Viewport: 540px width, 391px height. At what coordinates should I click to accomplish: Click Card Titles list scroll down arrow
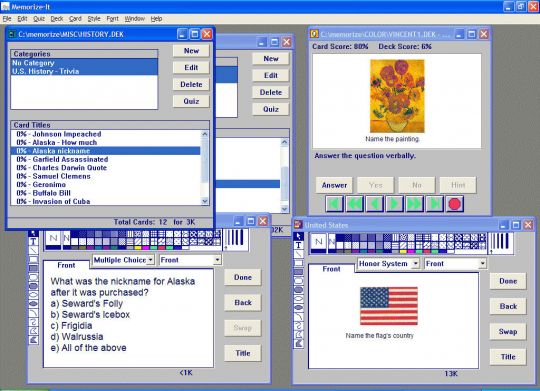(205, 201)
